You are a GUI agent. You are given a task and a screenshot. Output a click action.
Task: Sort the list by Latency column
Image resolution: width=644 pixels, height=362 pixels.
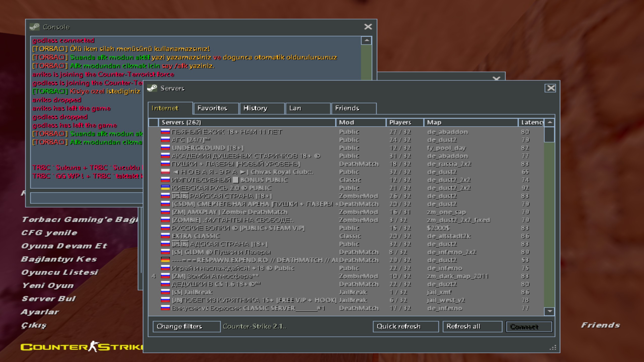pyautogui.click(x=531, y=122)
